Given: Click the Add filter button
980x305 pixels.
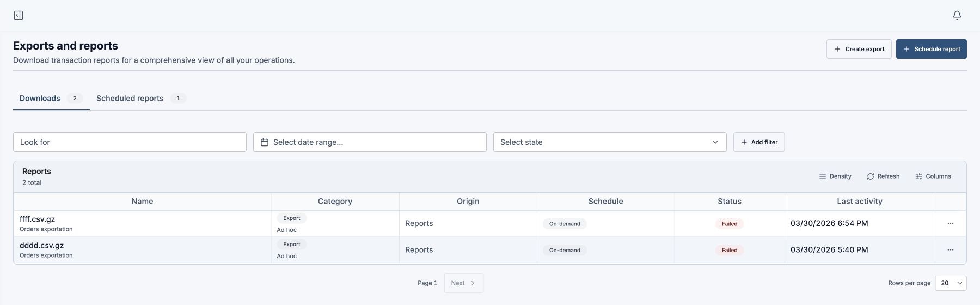Looking at the screenshot, I should coord(759,142).
